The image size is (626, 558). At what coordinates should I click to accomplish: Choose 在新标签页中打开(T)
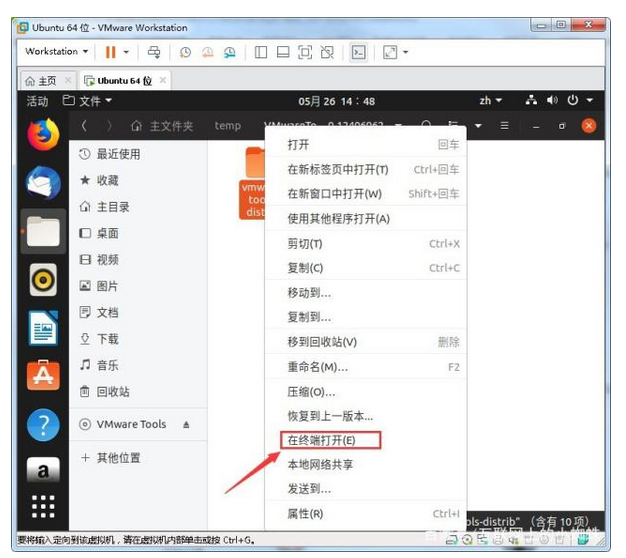tap(366, 170)
